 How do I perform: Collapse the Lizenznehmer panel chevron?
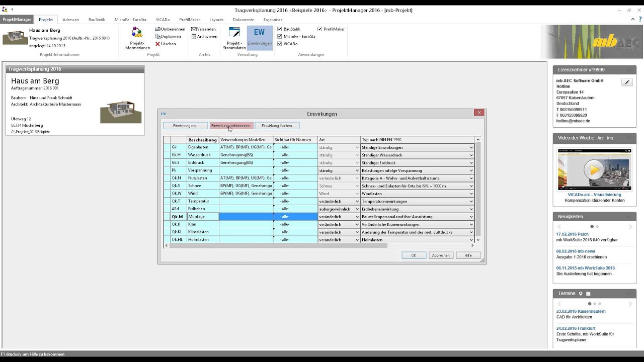coord(629,70)
